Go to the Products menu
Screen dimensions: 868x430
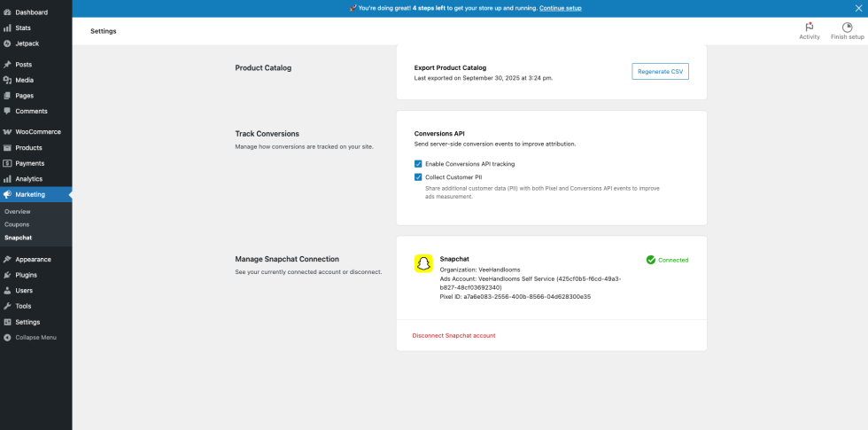coord(28,148)
